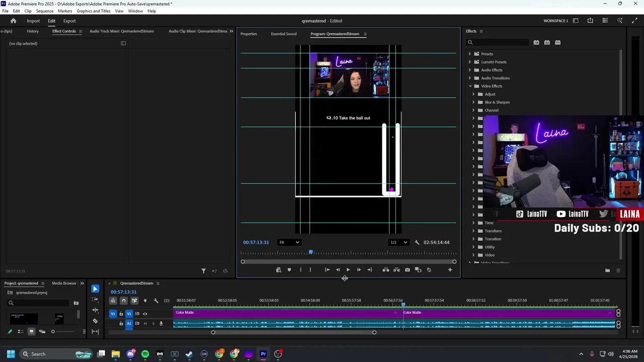Screen dimensions: 644x362
Task: Toggle A1 voice-over record microphone
Action: [161, 324]
